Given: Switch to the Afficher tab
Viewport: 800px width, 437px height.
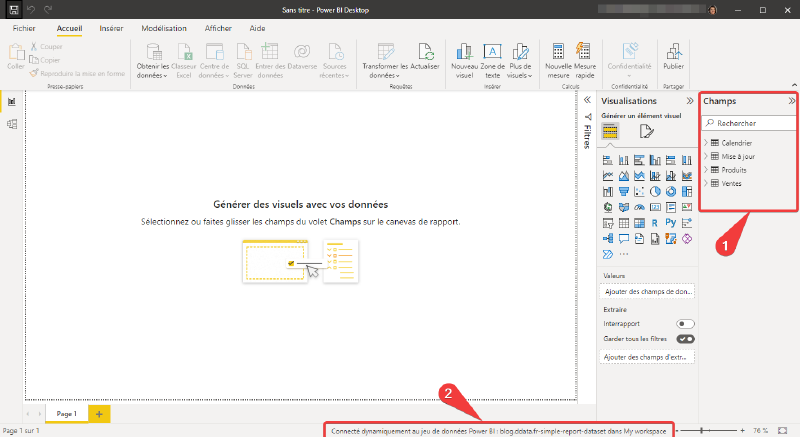Looking at the screenshot, I should point(218,29).
